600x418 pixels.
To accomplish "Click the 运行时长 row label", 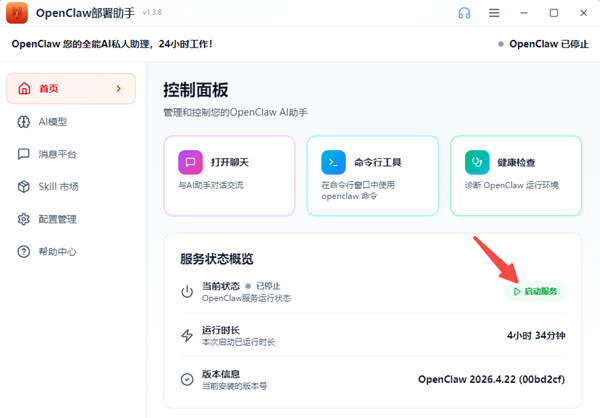I will (x=221, y=330).
